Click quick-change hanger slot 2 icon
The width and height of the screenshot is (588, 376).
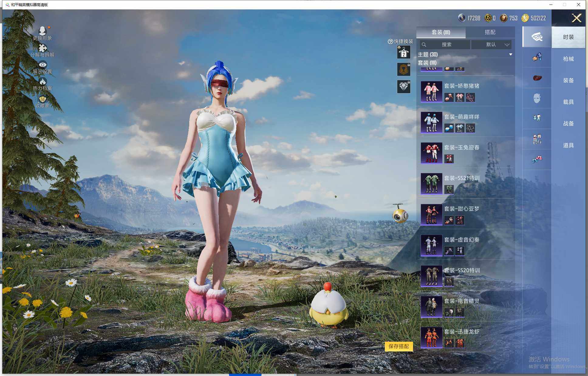(404, 53)
